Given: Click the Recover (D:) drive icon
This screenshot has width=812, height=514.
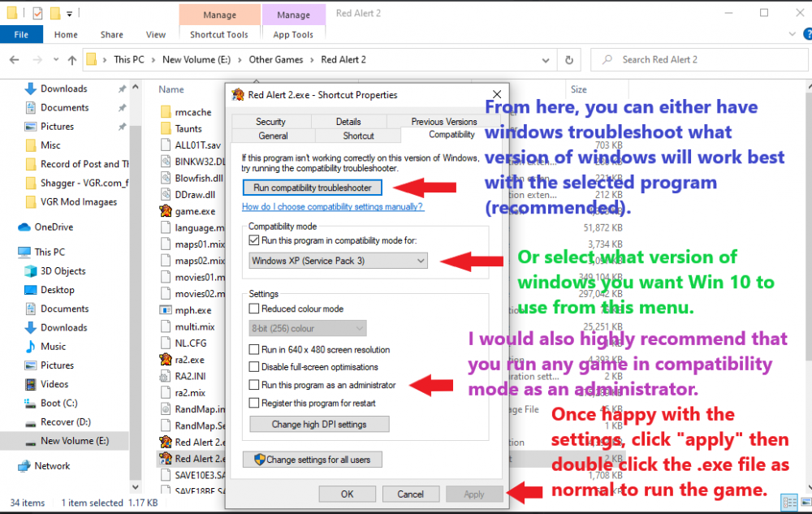Looking at the screenshot, I should (31, 422).
